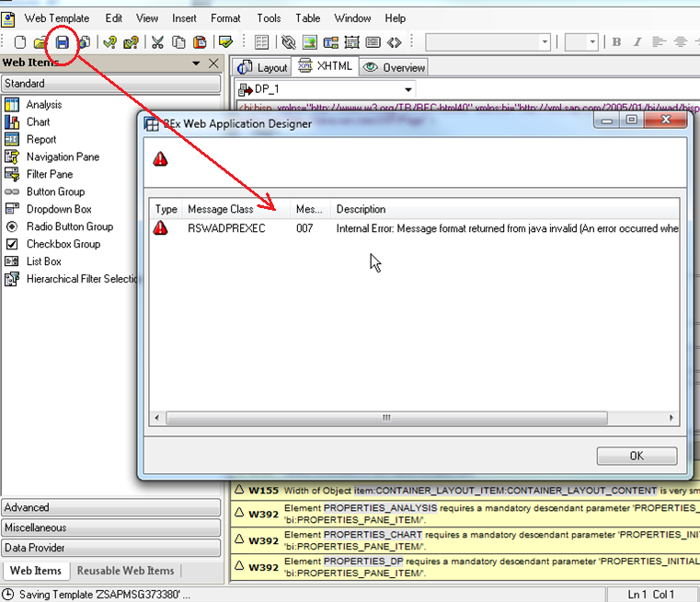Toggle Italic formatting button
700x602 pixels.
(637, 42)
